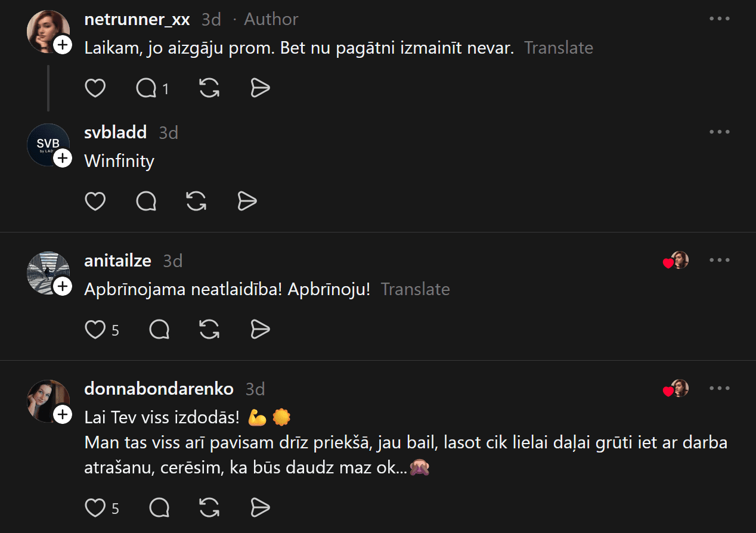Reply to donnabondarenko's comment
Screen dimensions: 756x533
point(159,508)
